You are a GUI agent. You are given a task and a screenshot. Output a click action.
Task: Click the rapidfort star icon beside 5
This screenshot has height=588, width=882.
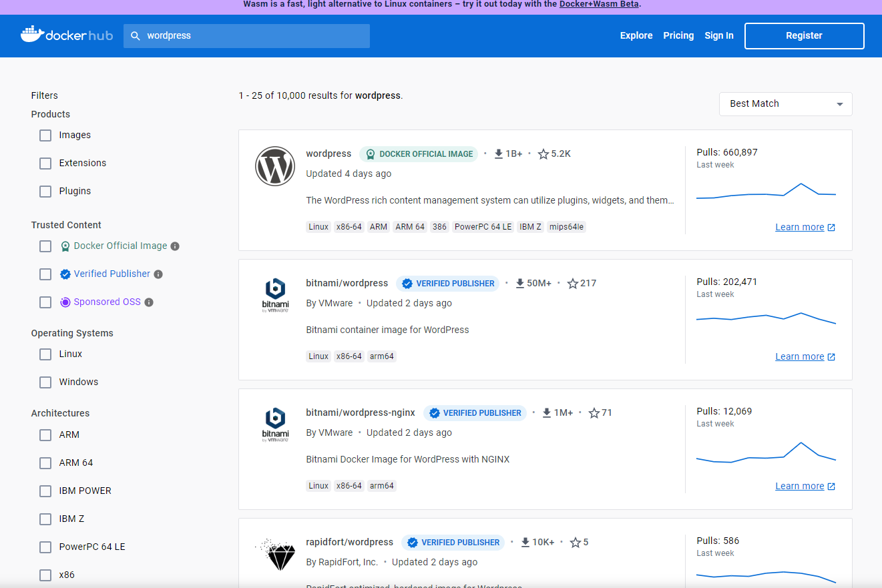(x=576, y=543)
